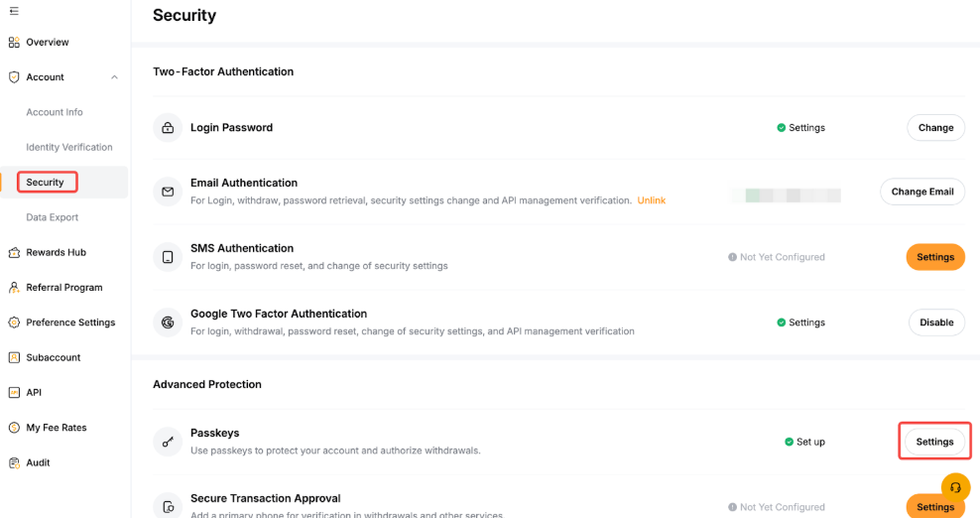This screenshot has width=980, height=518.
Task: Click the Rewards Hub icon
Action: pos(14,253)
